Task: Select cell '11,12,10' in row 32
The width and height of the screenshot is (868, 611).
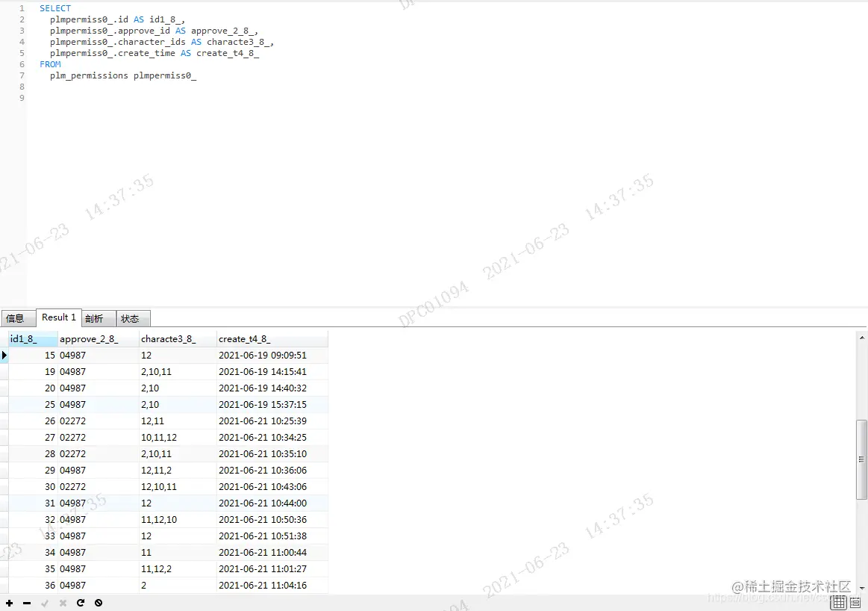Action: tap(178, 520)
